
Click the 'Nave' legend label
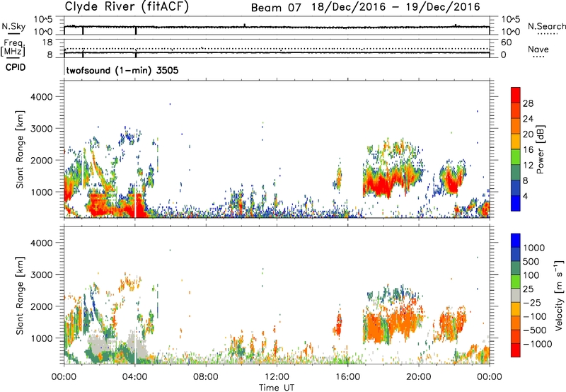click(x=538, y=50)
